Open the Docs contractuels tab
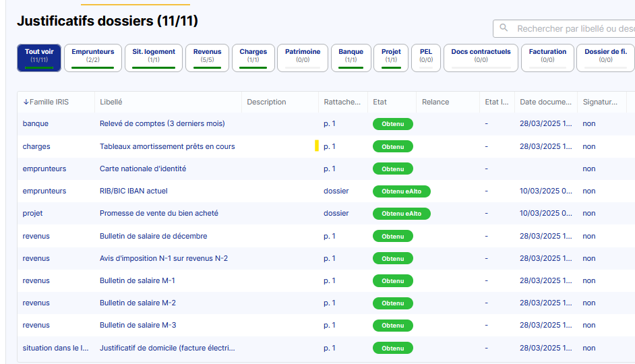 click(x=481, y=58)
